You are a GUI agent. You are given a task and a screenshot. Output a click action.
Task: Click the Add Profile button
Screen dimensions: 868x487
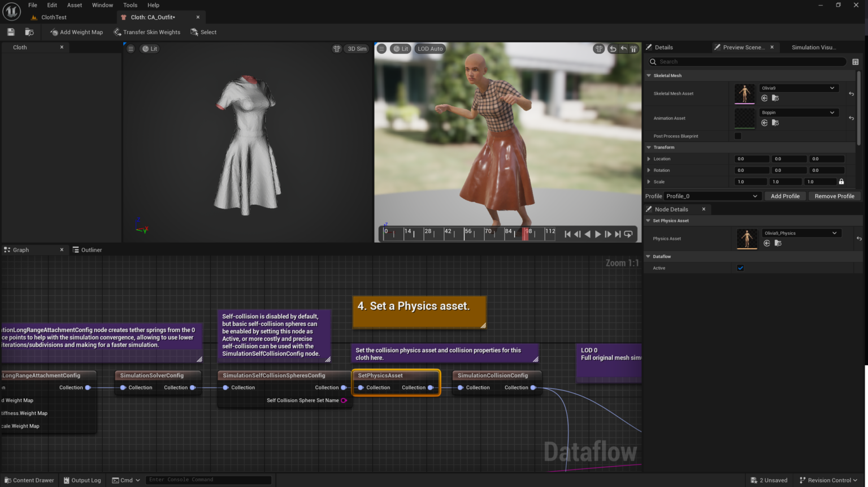pos(785,196)
